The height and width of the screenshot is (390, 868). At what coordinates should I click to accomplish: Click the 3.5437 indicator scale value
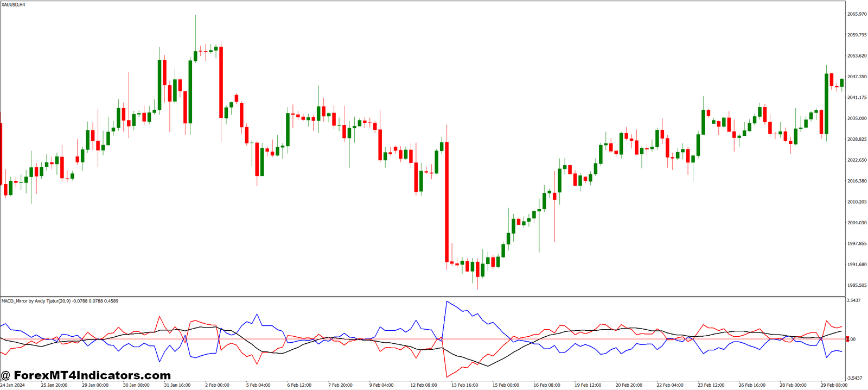[x=853, y=300]
